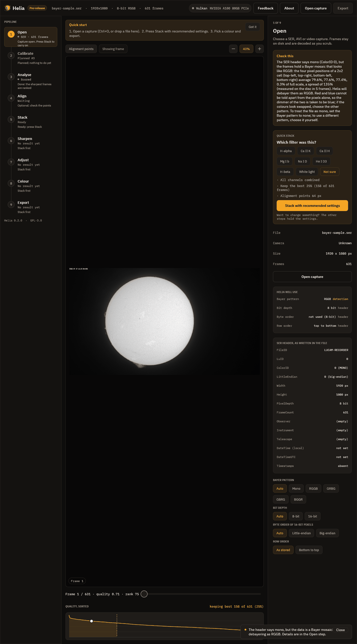Set Bayer pattern to BGGR
Viewport: 357px width, 644px height.
click(x=298, y=500)
